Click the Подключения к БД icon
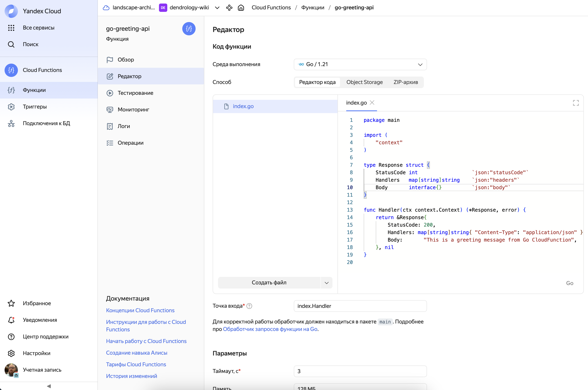This screenshot has width=588, height=390. click(x=11, y=123)
